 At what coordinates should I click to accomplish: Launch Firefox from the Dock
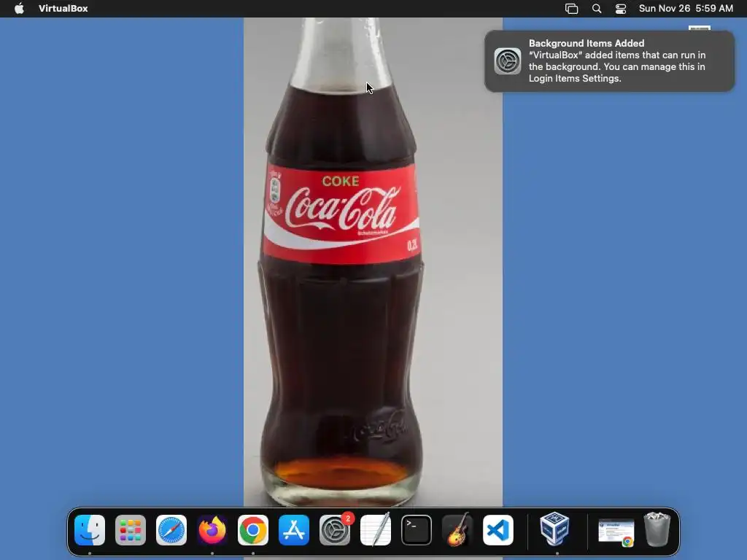click(212, 530)
